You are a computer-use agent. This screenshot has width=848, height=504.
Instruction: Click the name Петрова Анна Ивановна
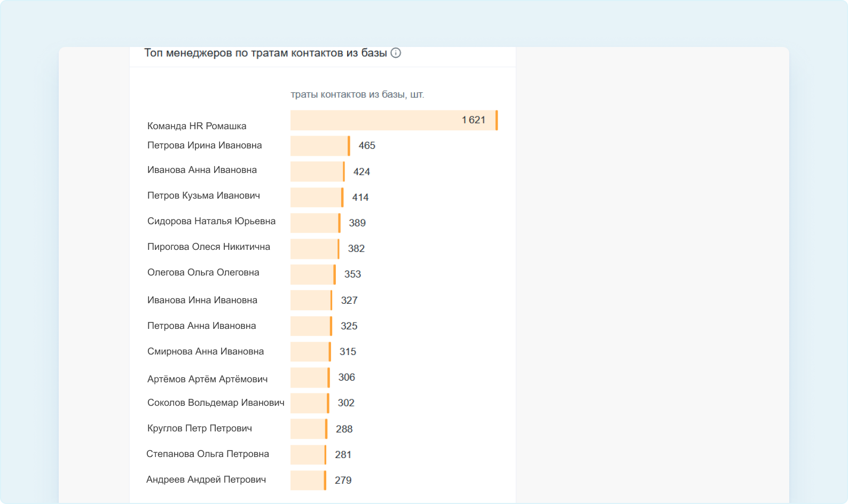201,326
